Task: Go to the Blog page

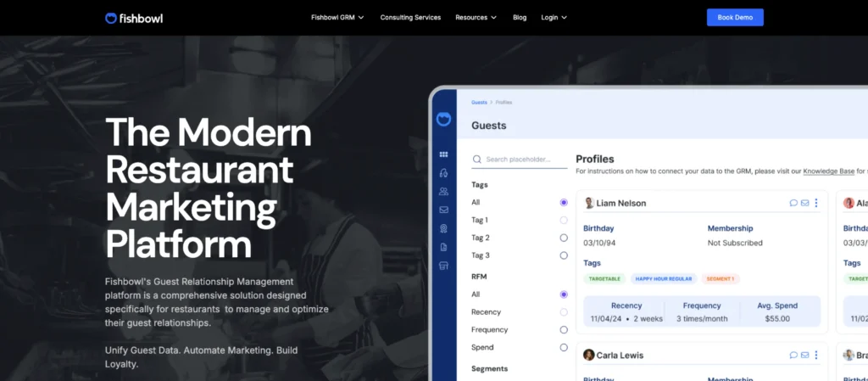Action: (x=520, y=18)
